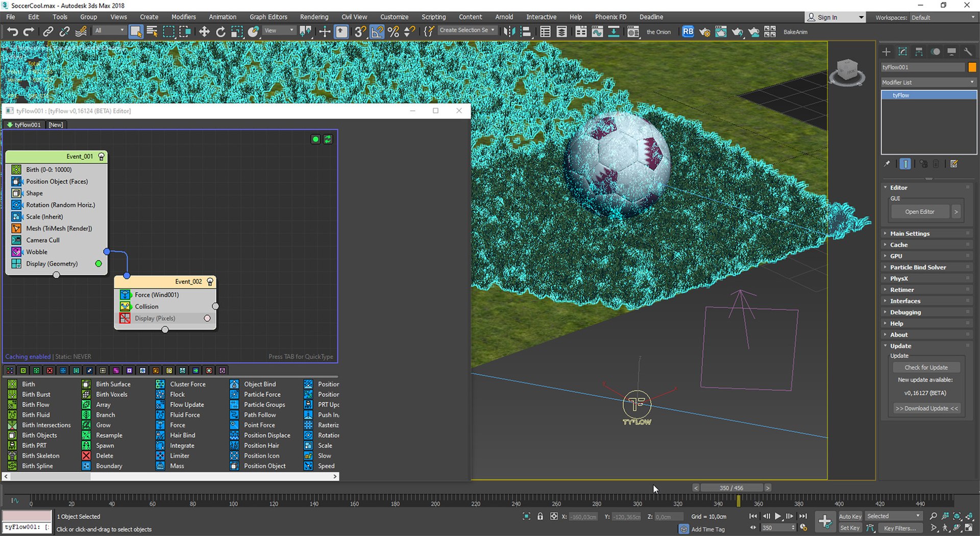Switch to the [New] tab in tyFlow editor

(x=56, y=125)
